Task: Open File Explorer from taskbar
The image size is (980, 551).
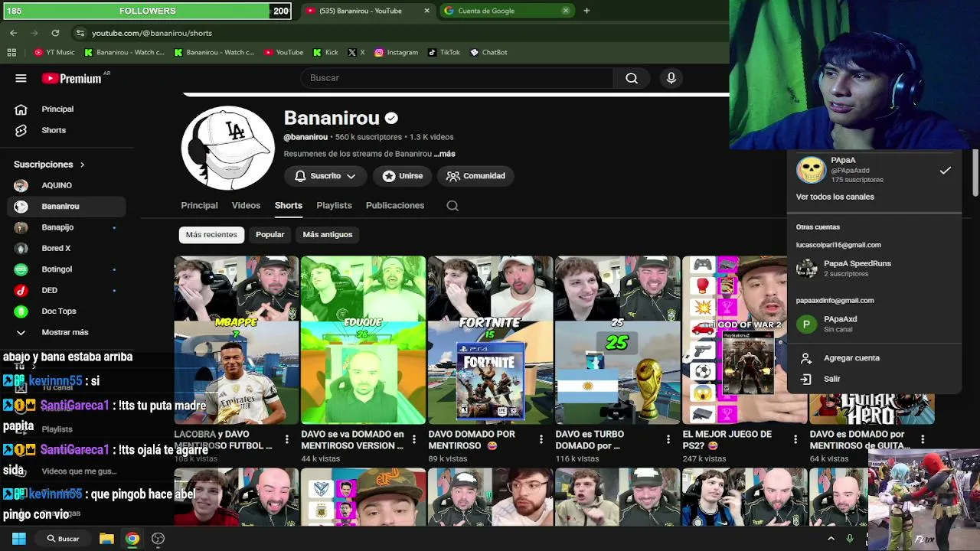Action: coord(106,539)
